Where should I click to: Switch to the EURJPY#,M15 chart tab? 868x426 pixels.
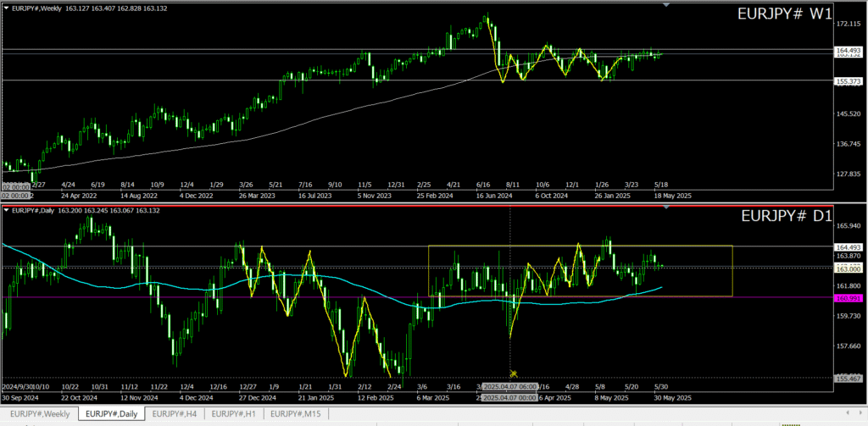(x=296, y=413)
